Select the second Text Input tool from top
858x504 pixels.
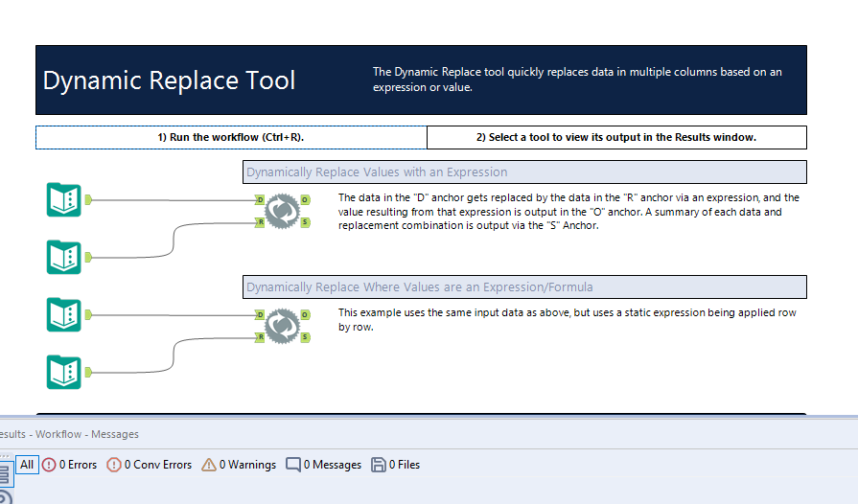64,256
